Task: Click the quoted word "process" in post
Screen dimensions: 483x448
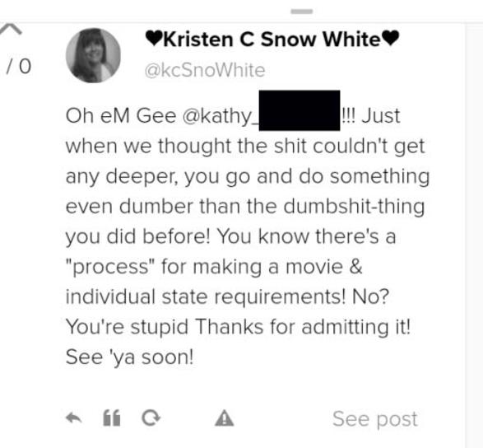Action: point(110,267)
